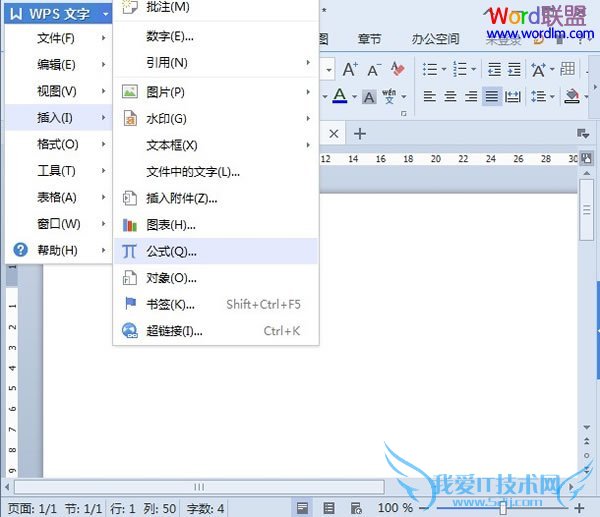This screenshot has width=600, height=517.
Task: Open the 文件(F) menu
Action: tap(58, 38)
